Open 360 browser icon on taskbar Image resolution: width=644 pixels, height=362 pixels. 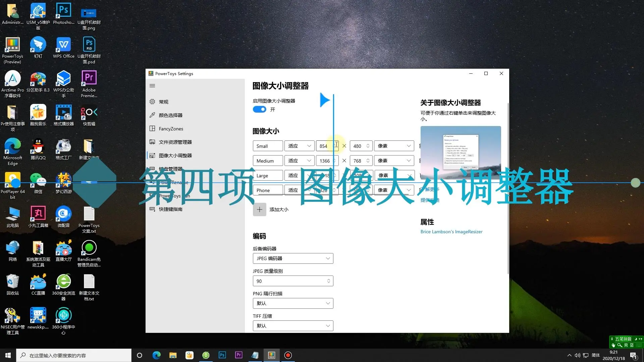click(206, 355)
